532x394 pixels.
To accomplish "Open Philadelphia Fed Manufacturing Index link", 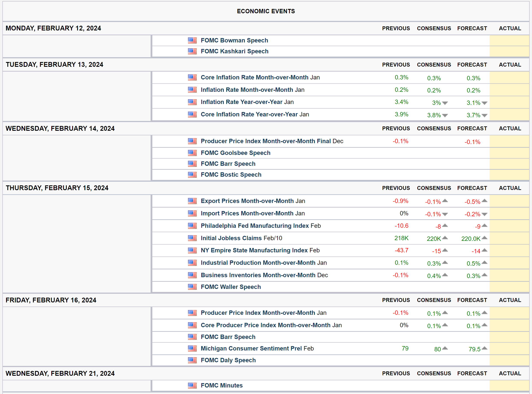I will [x=254, y=226].
